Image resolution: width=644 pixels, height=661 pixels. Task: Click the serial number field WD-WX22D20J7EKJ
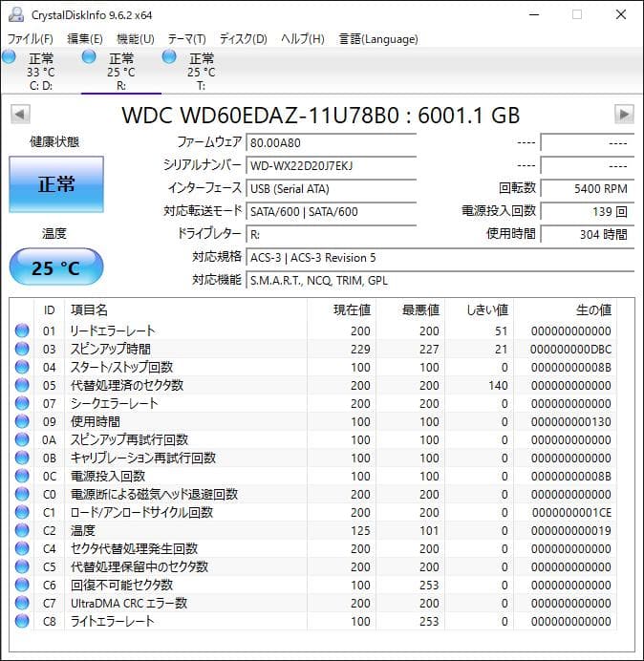coord(331,165)
